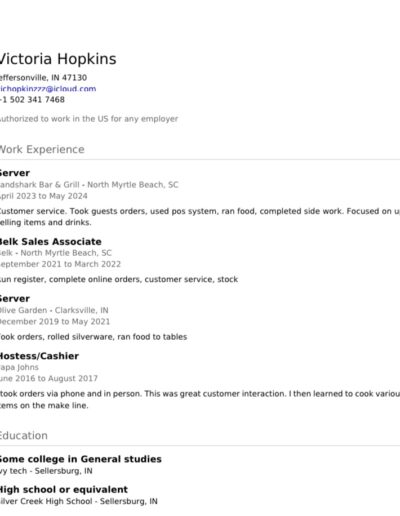Click December 2019 to May 2021 dates
This screenshot has width=400, height=516.
click(55, 322)
